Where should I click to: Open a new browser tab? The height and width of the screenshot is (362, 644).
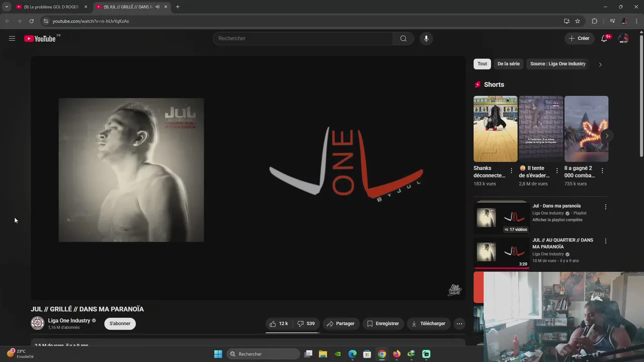click(178, 7)
